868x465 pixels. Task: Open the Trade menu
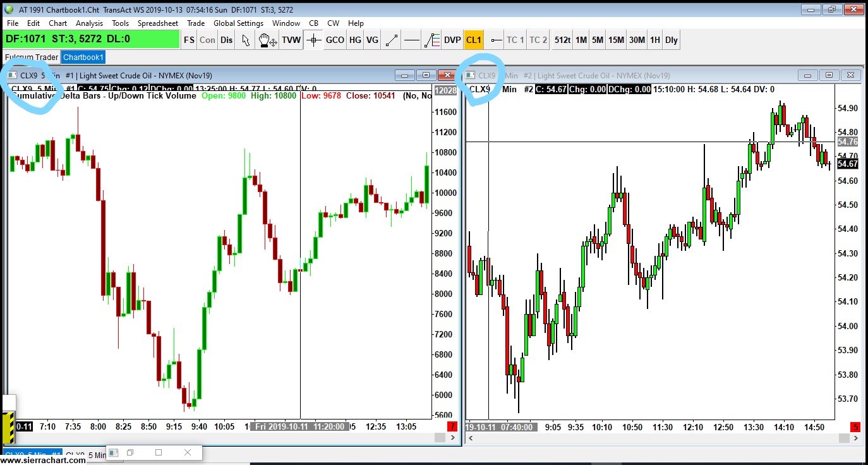click(x=196, y=23)
